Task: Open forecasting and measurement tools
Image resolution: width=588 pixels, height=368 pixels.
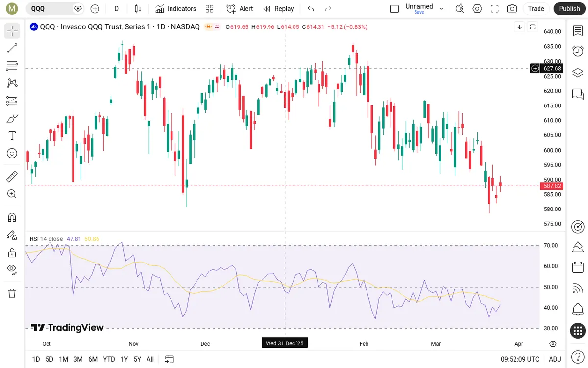Action: coord(12,101)
